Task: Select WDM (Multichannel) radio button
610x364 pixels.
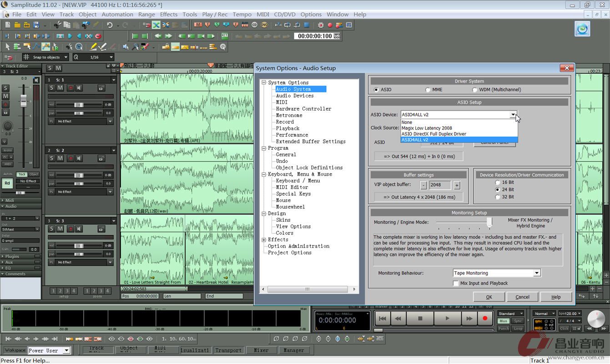Action: [x=475, y=90]
